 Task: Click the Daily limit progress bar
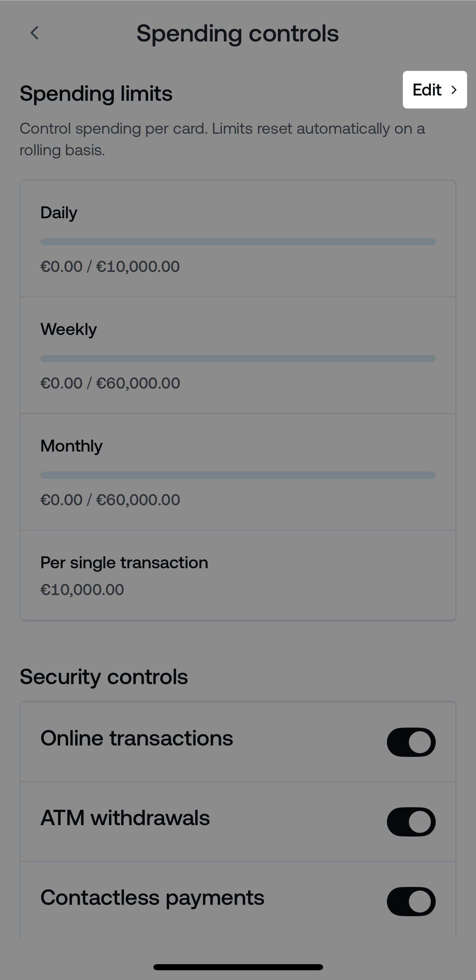coord(238,242)
